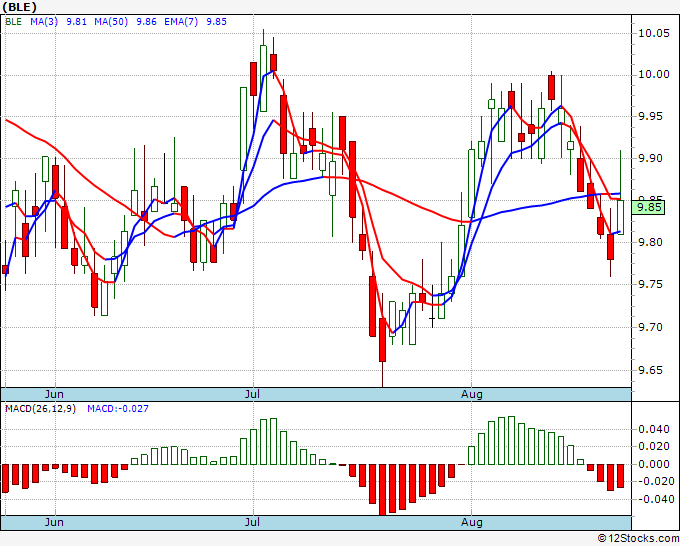
Task: Click Aug on the price chart date axis
Action: pos(472,394)
